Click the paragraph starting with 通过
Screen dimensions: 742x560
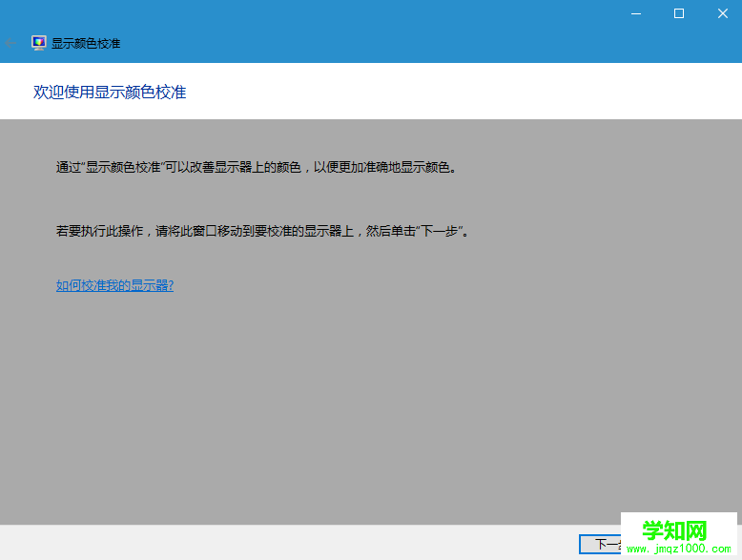pyautogui.click(x=256, y=167)
